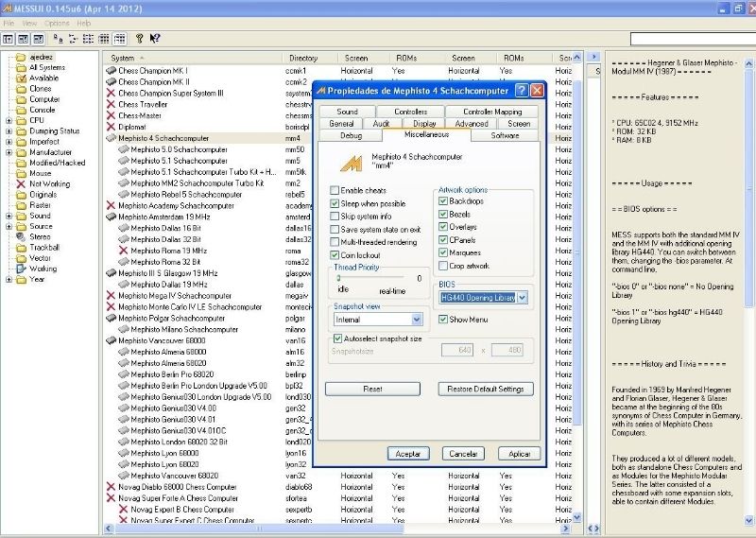Open the Display tab

tap(424, 124)
